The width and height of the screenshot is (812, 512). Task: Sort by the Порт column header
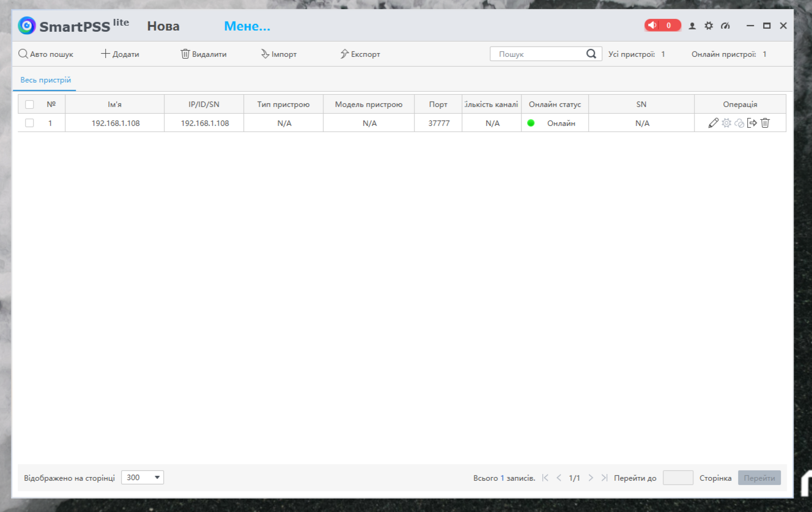438,105
